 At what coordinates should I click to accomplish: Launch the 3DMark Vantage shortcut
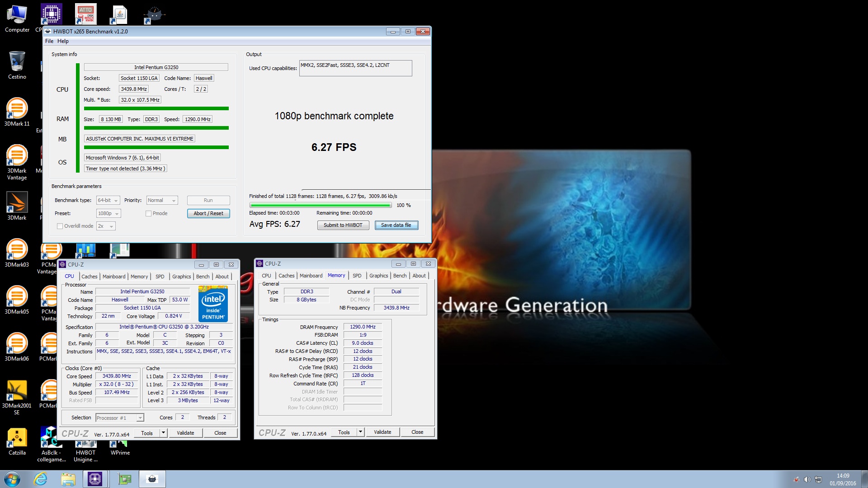coord(17,162)
